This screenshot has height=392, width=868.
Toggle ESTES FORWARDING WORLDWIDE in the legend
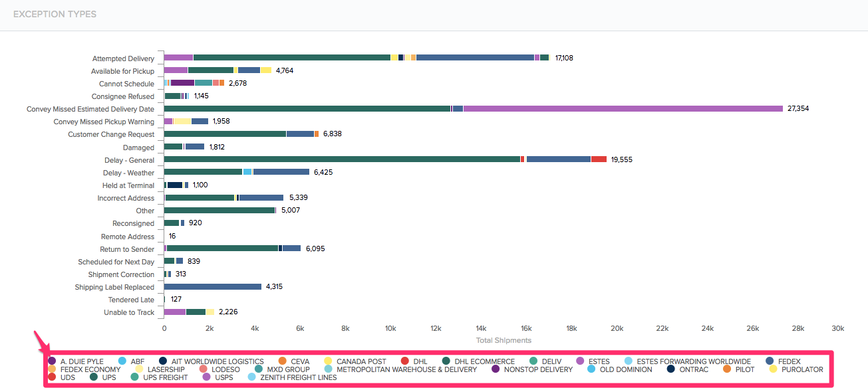687,361
